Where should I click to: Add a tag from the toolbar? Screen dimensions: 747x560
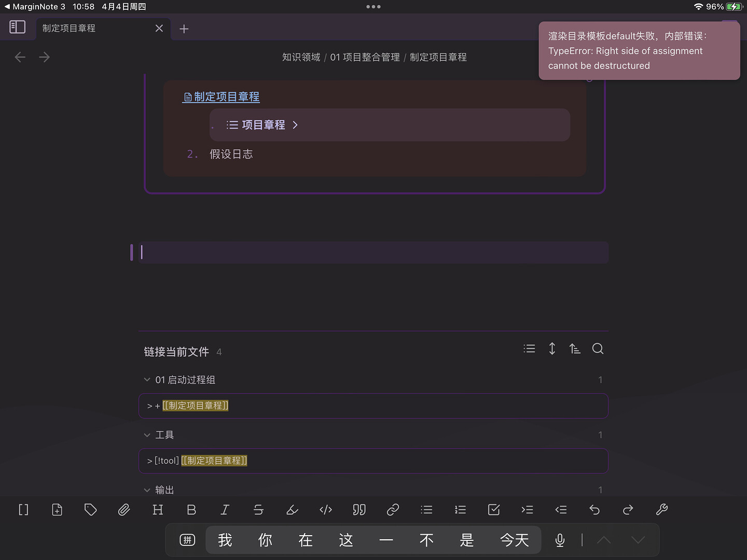[x=91, y=510]
